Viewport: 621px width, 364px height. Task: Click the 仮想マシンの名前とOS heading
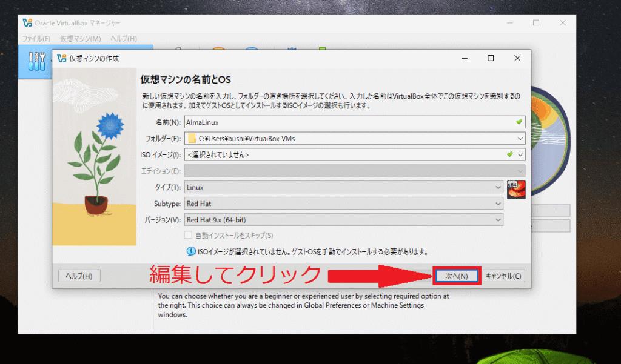tap(186, 79)
